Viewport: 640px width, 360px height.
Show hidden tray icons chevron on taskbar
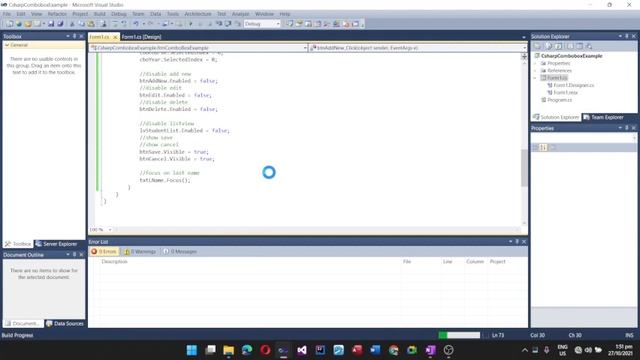tap(524, 350)
